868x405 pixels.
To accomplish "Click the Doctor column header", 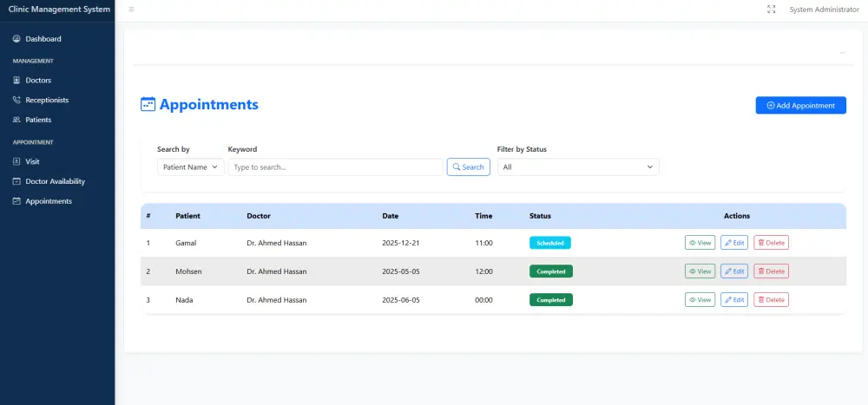I will [x=259, y=216].
